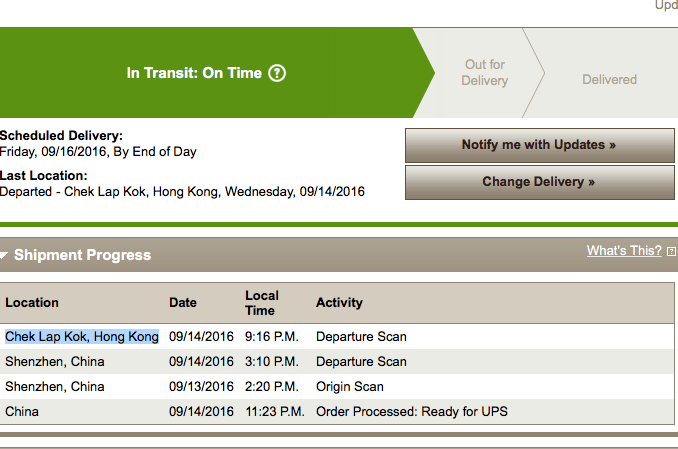Select the Out for Delivery progress step
Viewport: 678px width, 449px height.
click(x=484, y=72)
